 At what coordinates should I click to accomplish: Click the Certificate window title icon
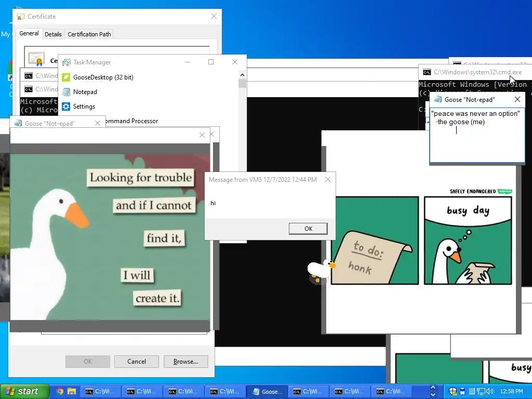pos(21,17)
